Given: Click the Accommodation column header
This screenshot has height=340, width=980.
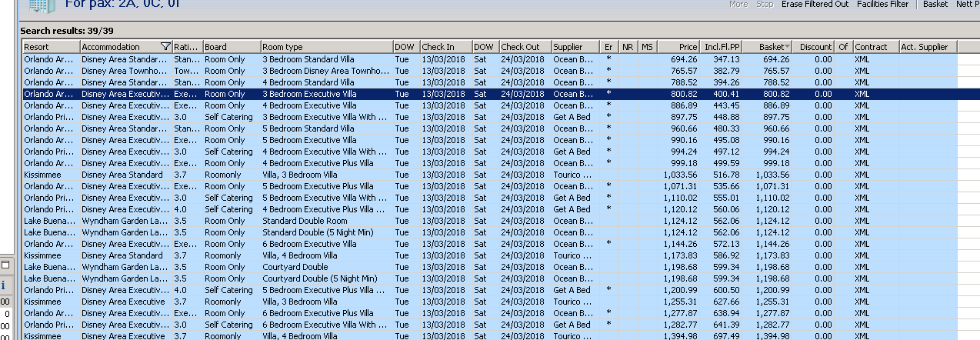Looking at the screenshot, I should tap(126, 48).
